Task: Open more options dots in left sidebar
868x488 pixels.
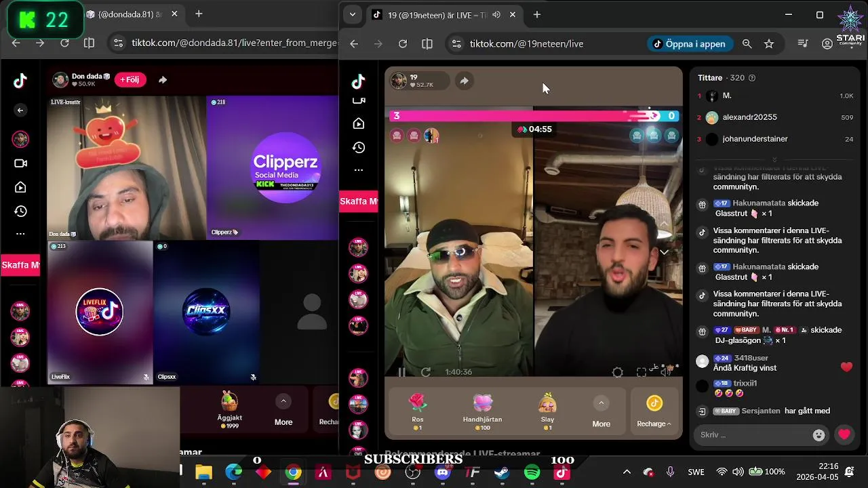Action: [x=20, y=234]
